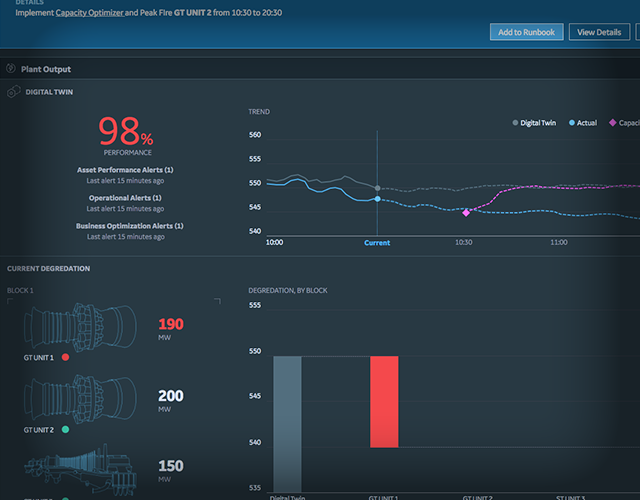Click the gray Digital Twin bar
The width and height of the screenshot is (640, 500).
tap(287, 424)
